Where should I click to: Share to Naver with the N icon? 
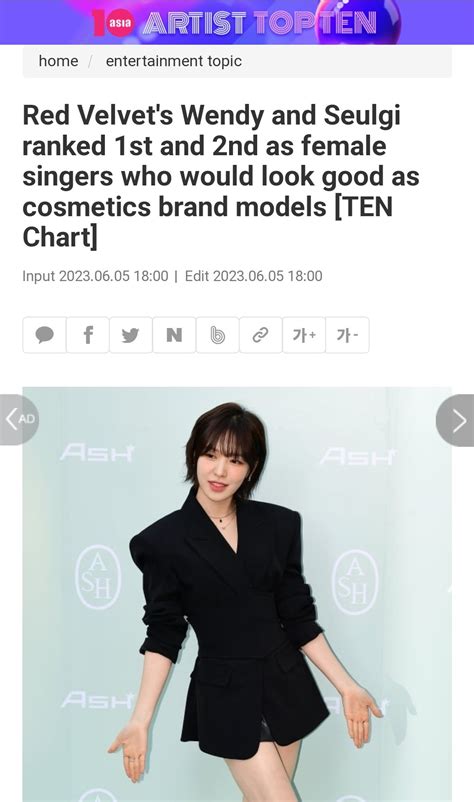pyautogui.click(x=174, y=335)
